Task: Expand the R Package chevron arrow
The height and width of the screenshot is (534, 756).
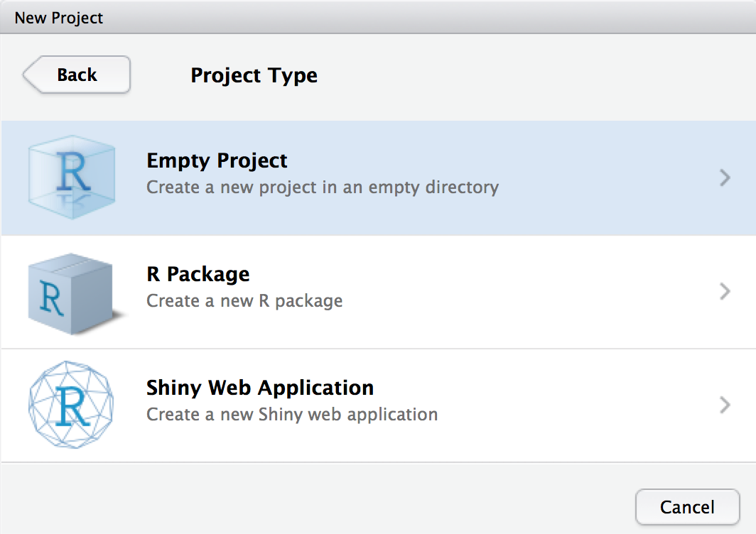Action: 725,290
